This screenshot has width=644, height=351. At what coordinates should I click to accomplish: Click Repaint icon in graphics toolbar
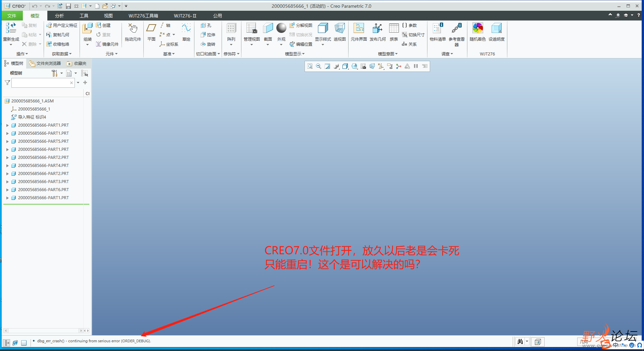click(x=327, y=66)
